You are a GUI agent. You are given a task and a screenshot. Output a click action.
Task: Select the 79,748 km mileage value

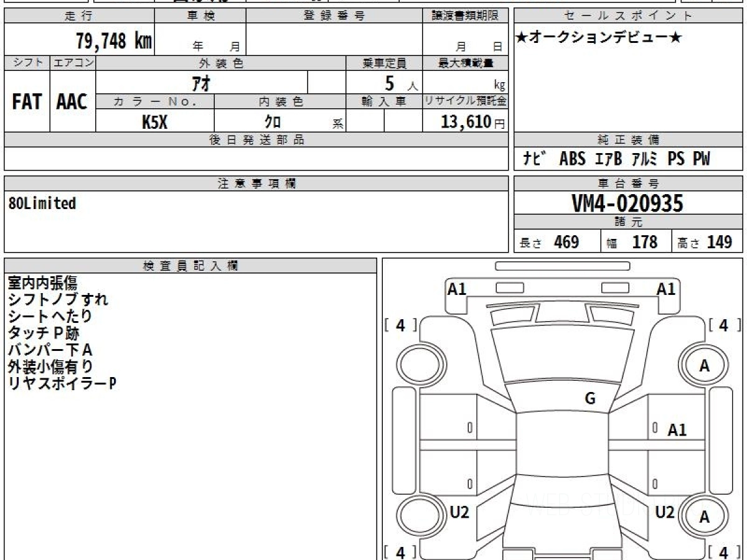pyautogui.click(x=114, y=41)
